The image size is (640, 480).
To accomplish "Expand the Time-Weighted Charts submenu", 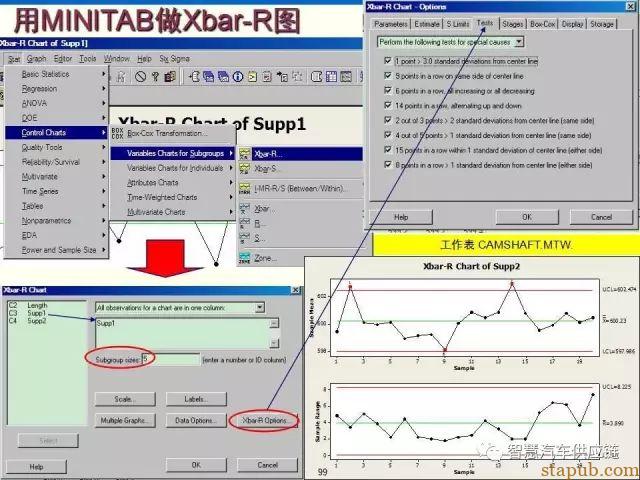I will tap(173, 198).
